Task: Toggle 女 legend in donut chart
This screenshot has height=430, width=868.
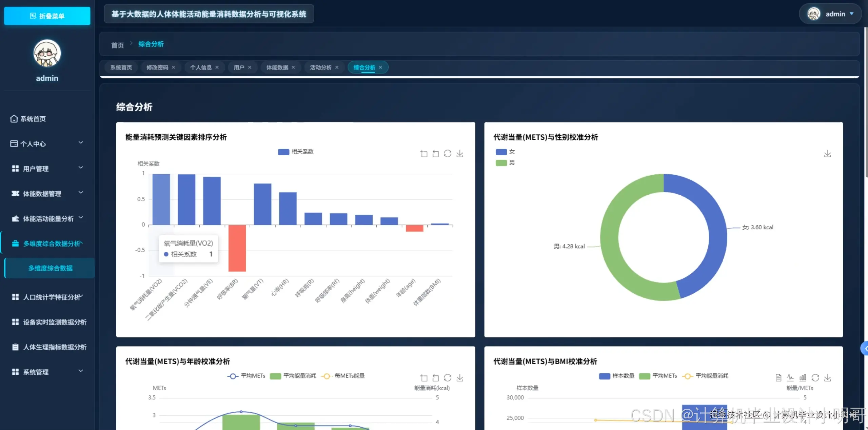Action: 505,152
